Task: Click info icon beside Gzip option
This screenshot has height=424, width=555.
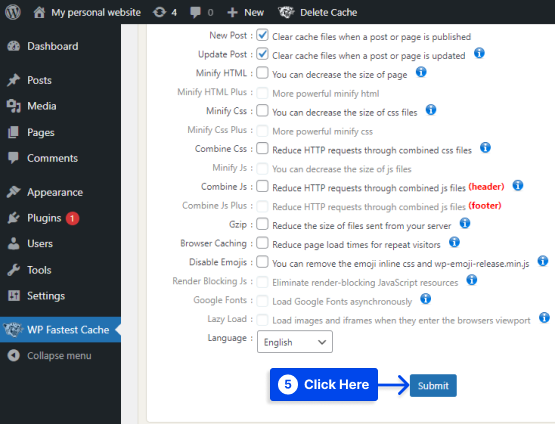Action: [x=465, y=223]
